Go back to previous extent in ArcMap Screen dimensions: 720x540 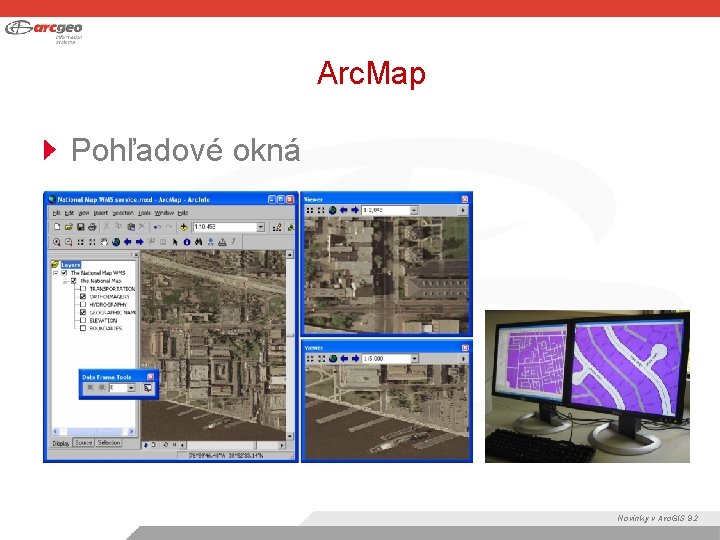(x=128, y=242)
